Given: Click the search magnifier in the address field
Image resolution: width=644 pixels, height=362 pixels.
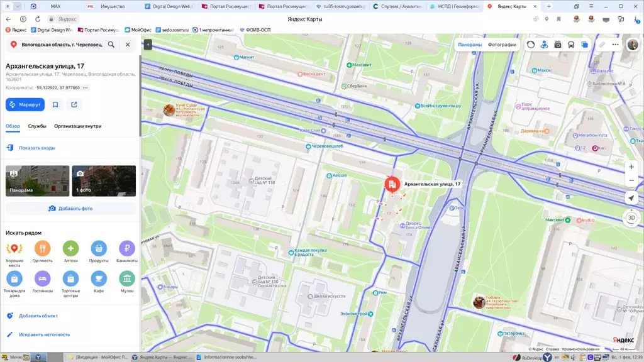Looking at the screenshot, I should pyautogui.click(x=111, y=45).
